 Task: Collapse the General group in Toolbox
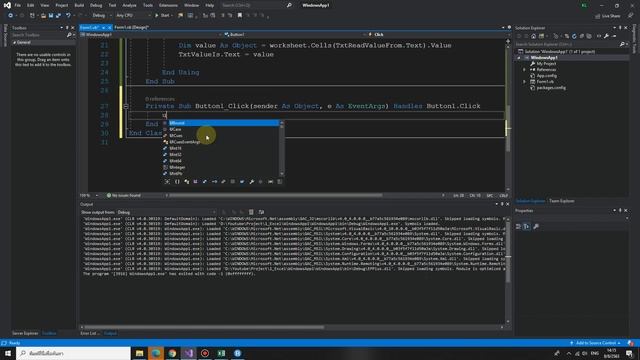click(x=15, y=42)
